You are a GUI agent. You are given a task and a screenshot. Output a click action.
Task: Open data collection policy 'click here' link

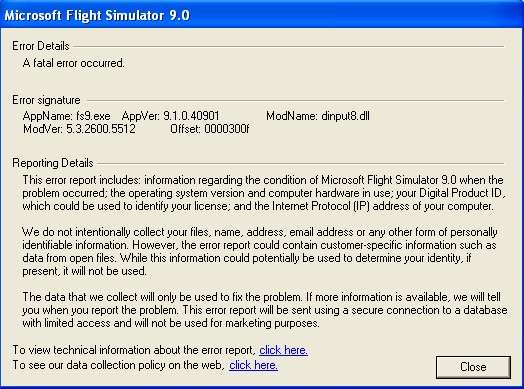[253, 365]
